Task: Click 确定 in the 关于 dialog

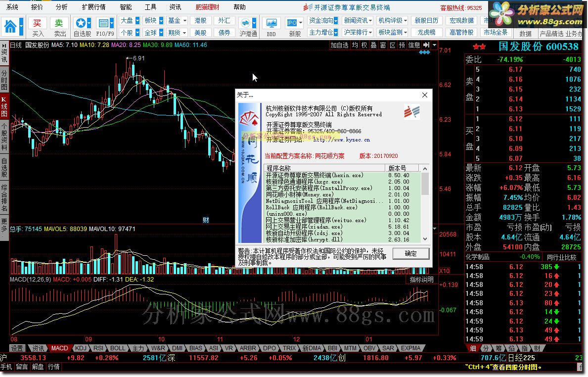Action: 411,254
